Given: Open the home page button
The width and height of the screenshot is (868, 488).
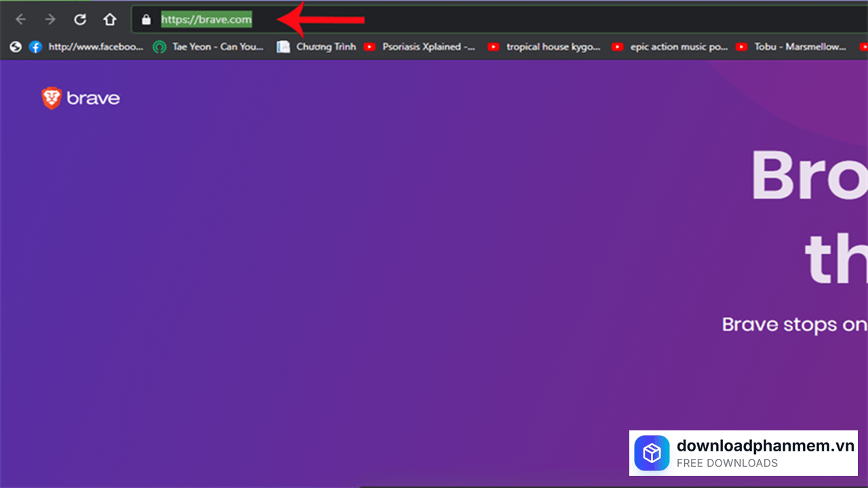Looking at the screenshot, I should click(110, 20).
